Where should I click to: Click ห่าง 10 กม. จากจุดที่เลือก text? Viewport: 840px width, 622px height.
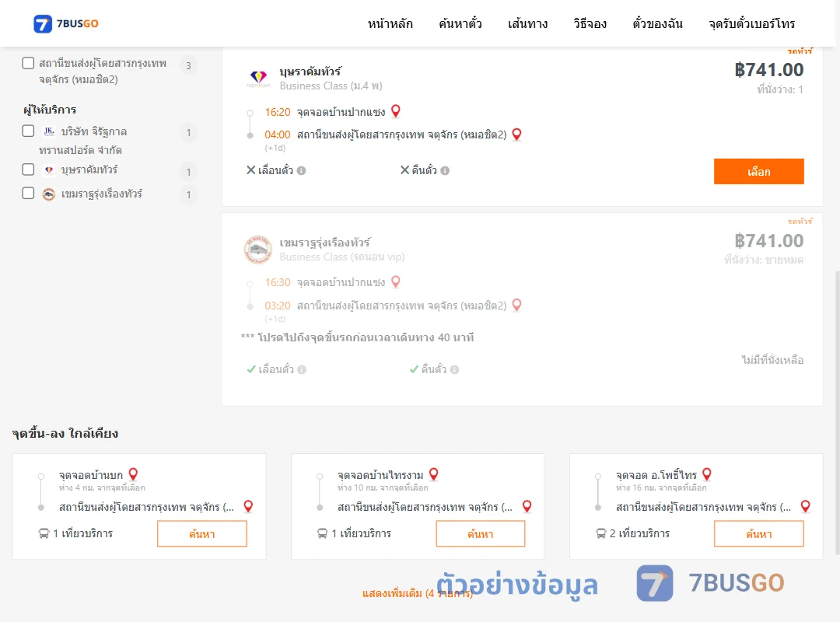coord(383,487)
